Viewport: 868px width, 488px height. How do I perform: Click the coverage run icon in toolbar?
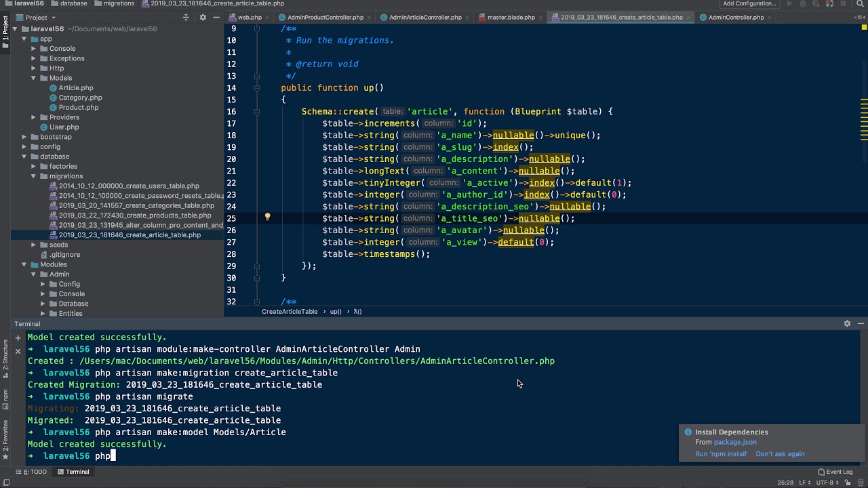tap(817, 3)
